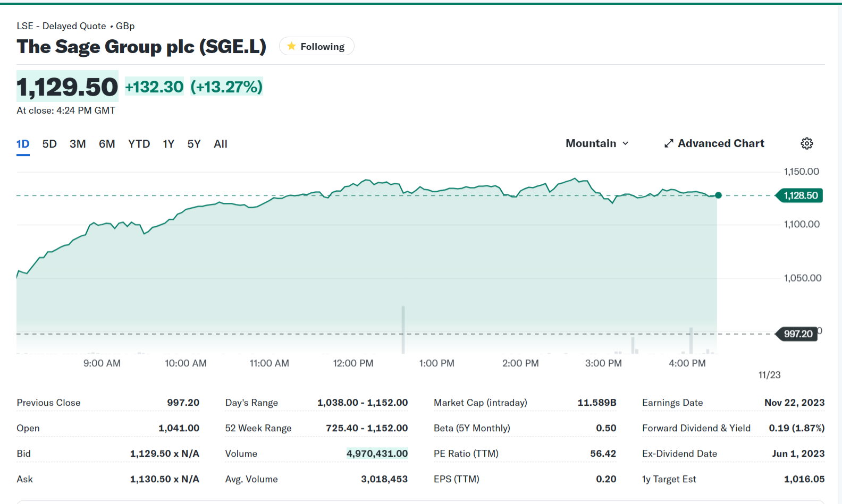
Task: Click the main price 1,129.50
Action: [x=68, y=87]
